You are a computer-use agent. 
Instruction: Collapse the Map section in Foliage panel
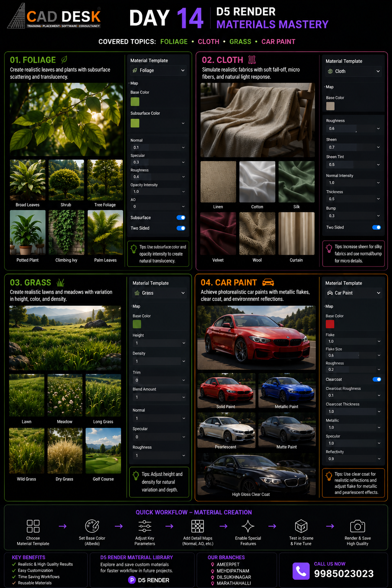pos(133,83)
